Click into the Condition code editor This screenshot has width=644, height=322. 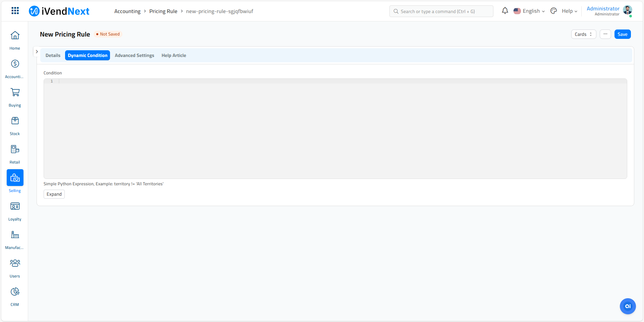click(335, 129)
